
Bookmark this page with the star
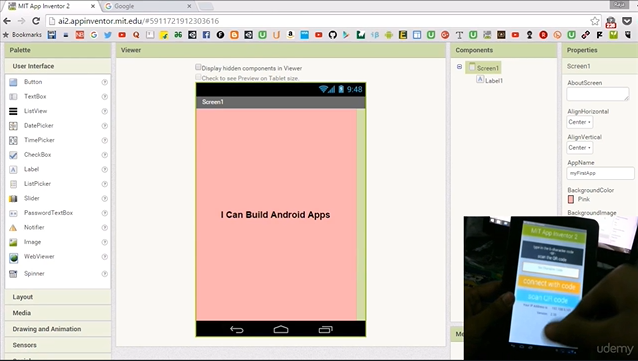pyautogui.click(x=594, y=21)
